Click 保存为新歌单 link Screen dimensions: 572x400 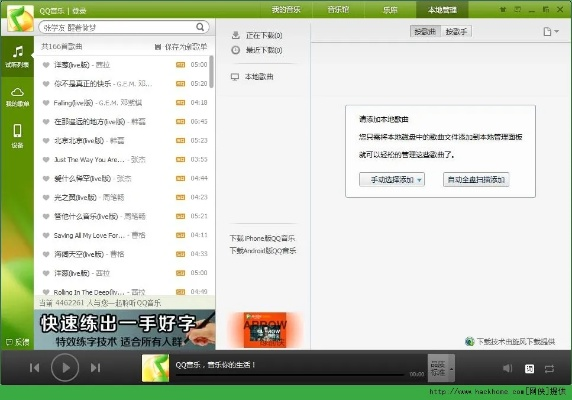(x=186, y=47)
